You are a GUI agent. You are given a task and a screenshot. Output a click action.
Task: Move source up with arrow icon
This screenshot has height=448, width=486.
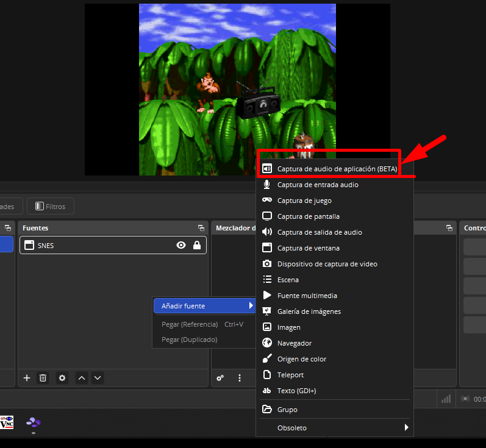[82, 378]
